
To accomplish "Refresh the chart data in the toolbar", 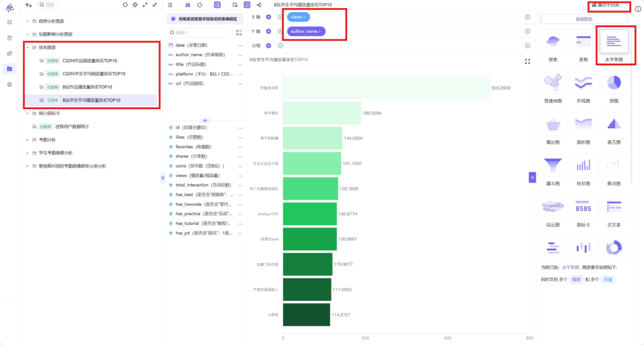I will click(x=200, y=5).
